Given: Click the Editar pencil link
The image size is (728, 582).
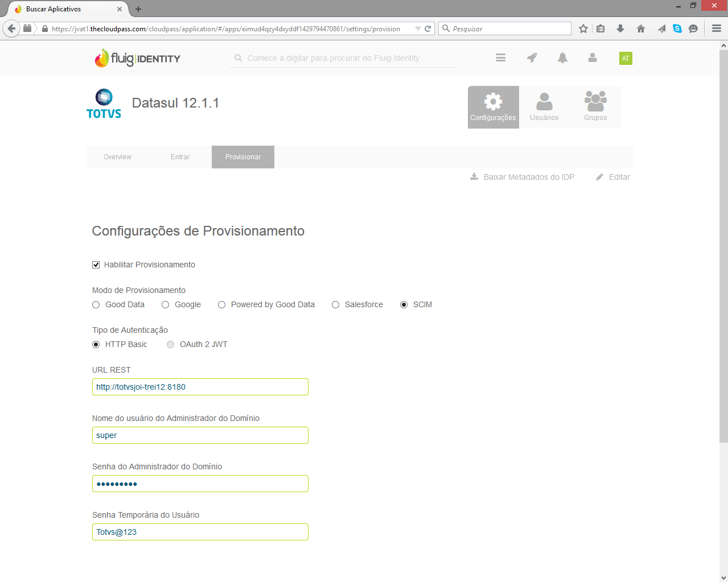Looking at the screenshot, I should 613,177.
